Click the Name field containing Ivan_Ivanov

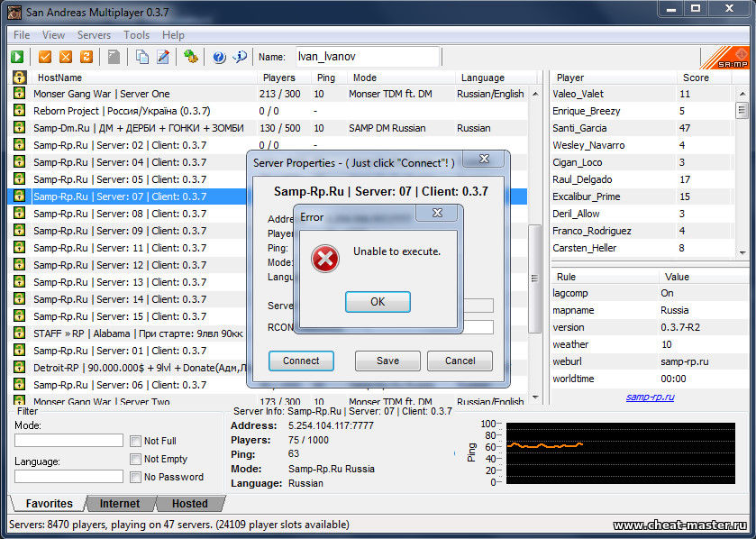(367, 57)
